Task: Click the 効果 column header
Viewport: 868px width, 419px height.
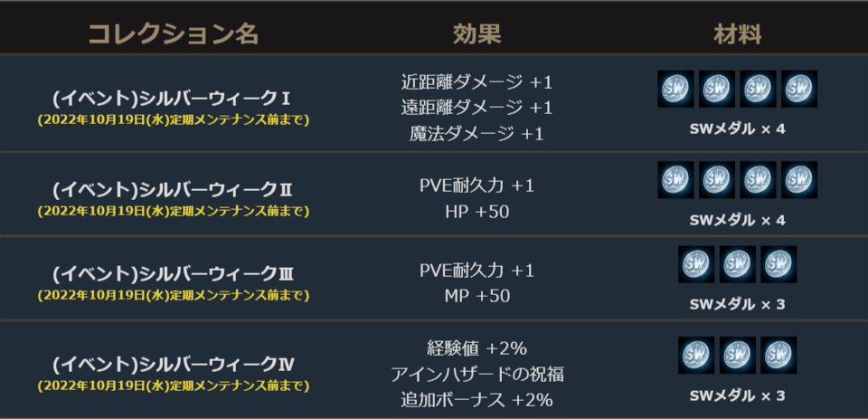Action: [476, 34]
